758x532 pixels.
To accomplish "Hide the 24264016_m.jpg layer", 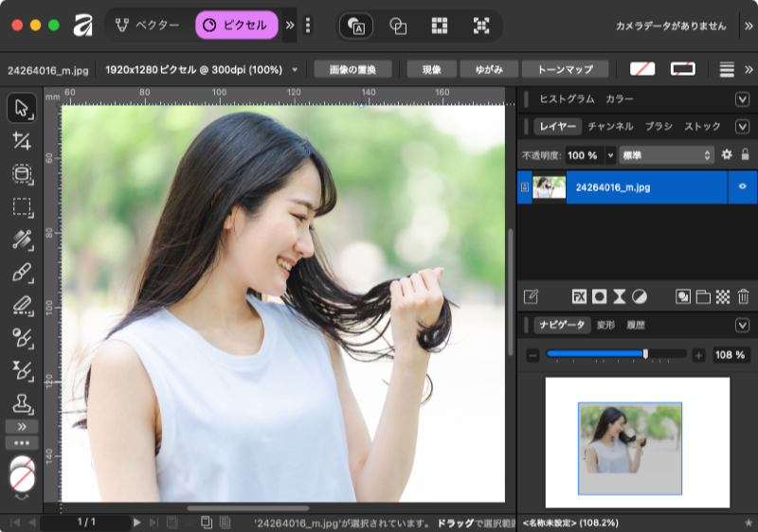I will [x=742, y=187].
